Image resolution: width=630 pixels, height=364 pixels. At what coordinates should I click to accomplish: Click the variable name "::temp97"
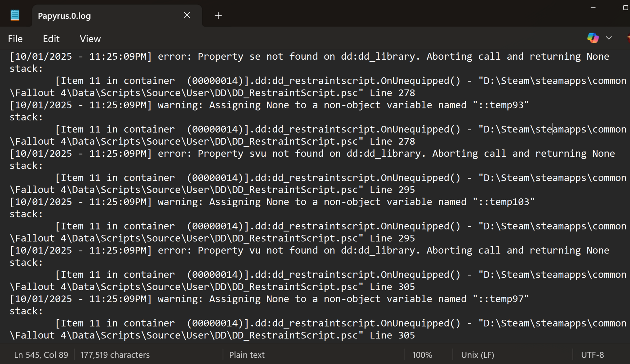point(501,299)
